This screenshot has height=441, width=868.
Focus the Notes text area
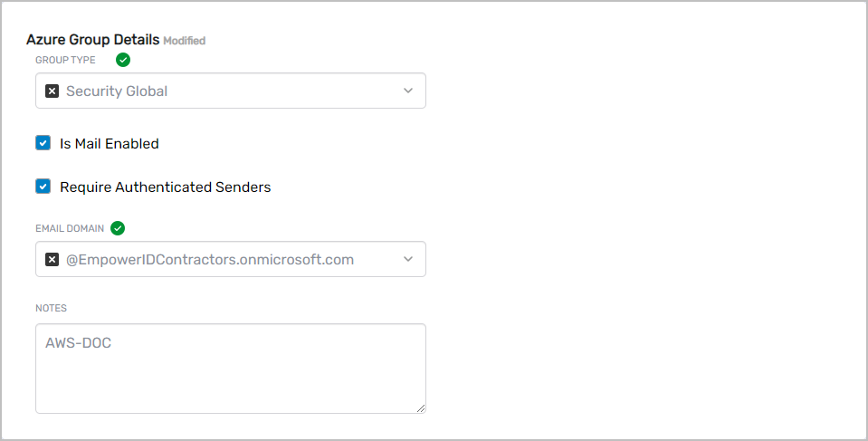[231, 380]
